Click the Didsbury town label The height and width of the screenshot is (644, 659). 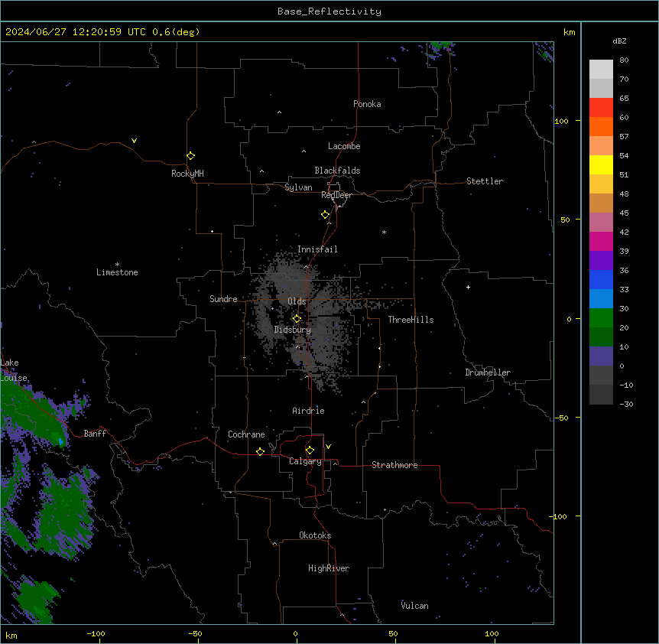pos(293,330)
